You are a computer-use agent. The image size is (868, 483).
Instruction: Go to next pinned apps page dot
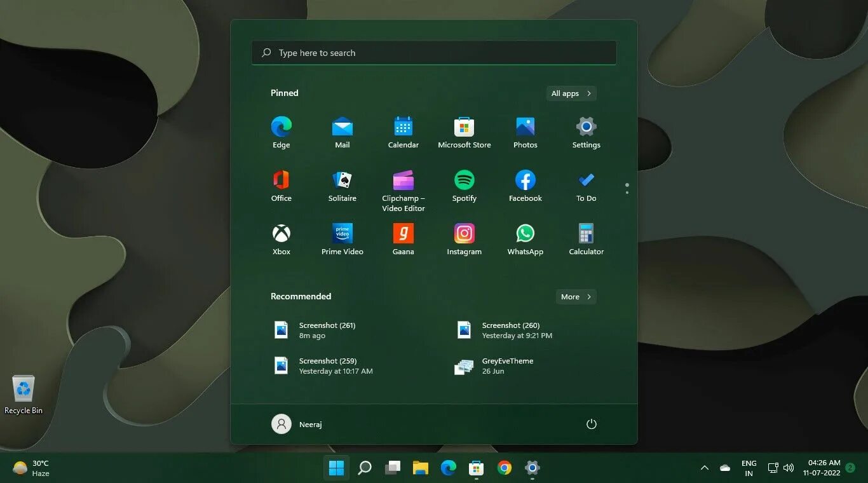tap(627, 192)
